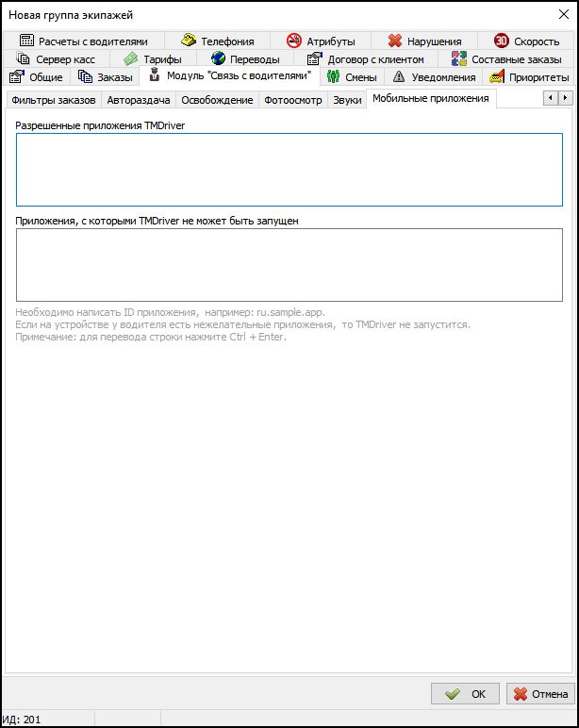Open the Сервер касс tab
Screen dimensions: 579x728
57,59
